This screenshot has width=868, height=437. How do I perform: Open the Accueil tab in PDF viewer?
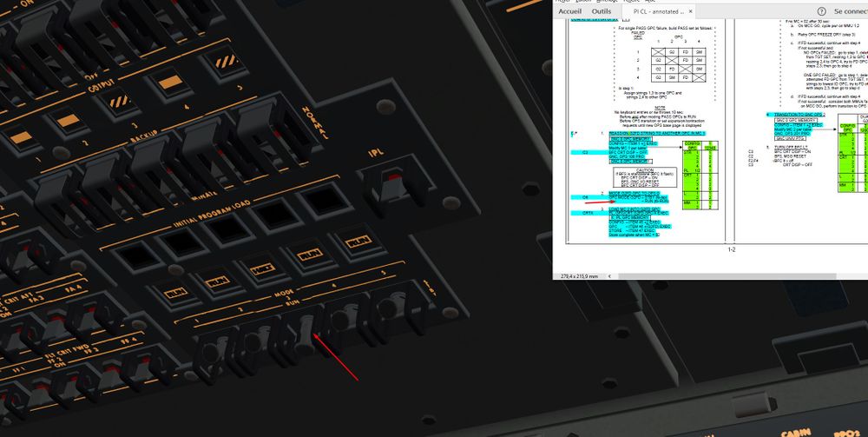[x=570, y=11]
